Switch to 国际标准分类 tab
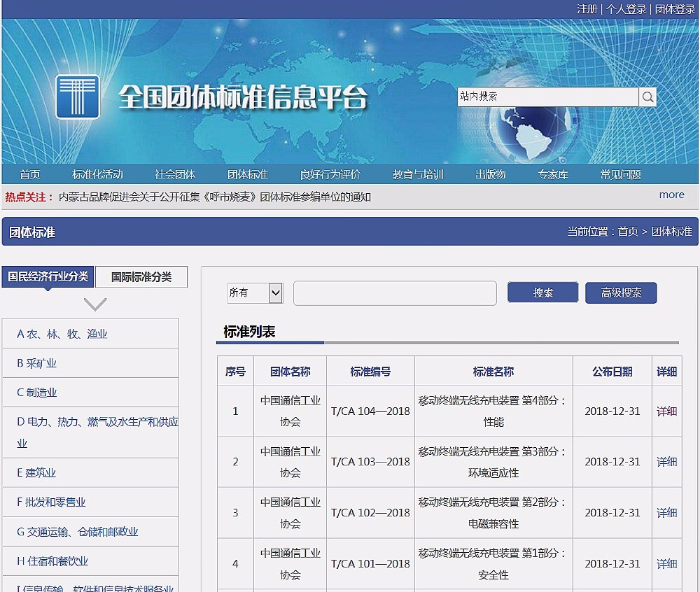The width and height of the screenshot is (700, 592). (141, 277)
